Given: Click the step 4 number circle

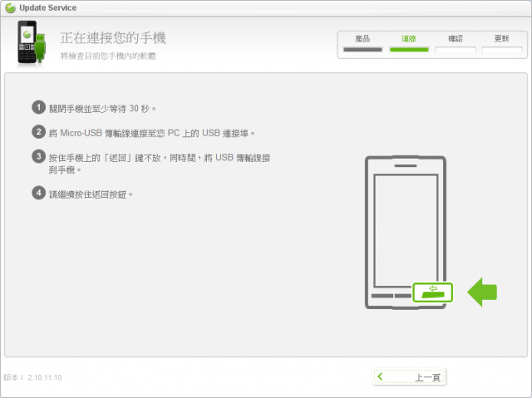Looking at the screenshot, I should 39,194.
